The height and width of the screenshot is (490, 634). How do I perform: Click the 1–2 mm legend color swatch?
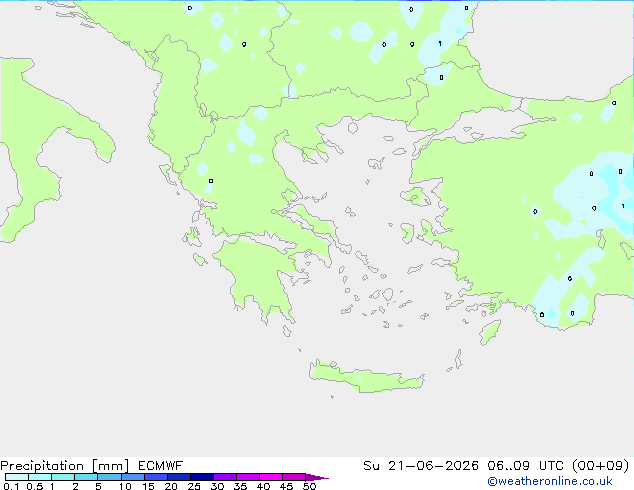63,477
